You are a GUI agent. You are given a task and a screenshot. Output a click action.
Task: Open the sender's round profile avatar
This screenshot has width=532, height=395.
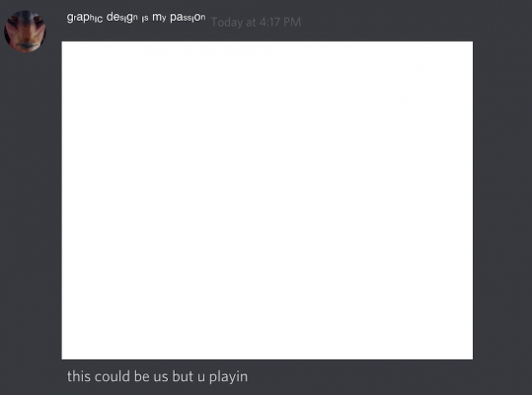(x=25, y=31)
